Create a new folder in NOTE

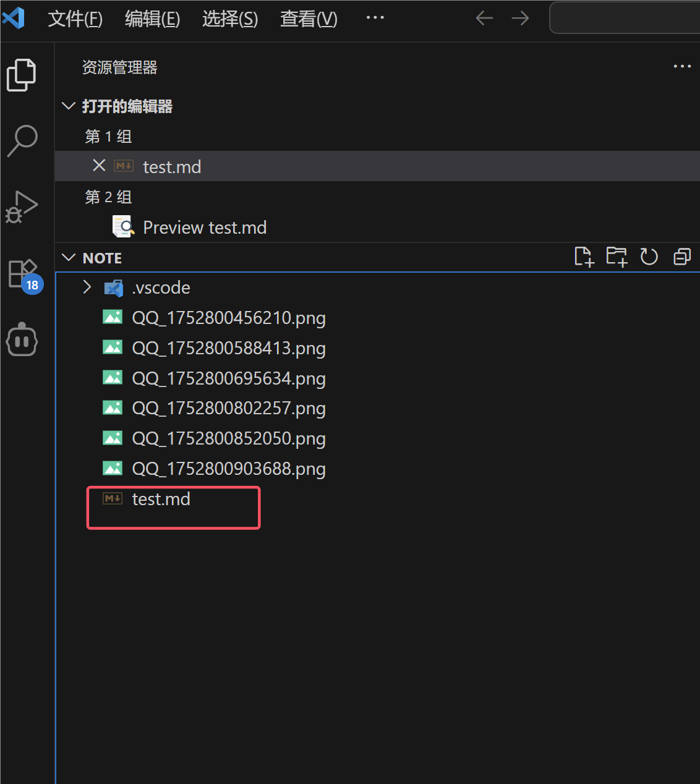617,256
